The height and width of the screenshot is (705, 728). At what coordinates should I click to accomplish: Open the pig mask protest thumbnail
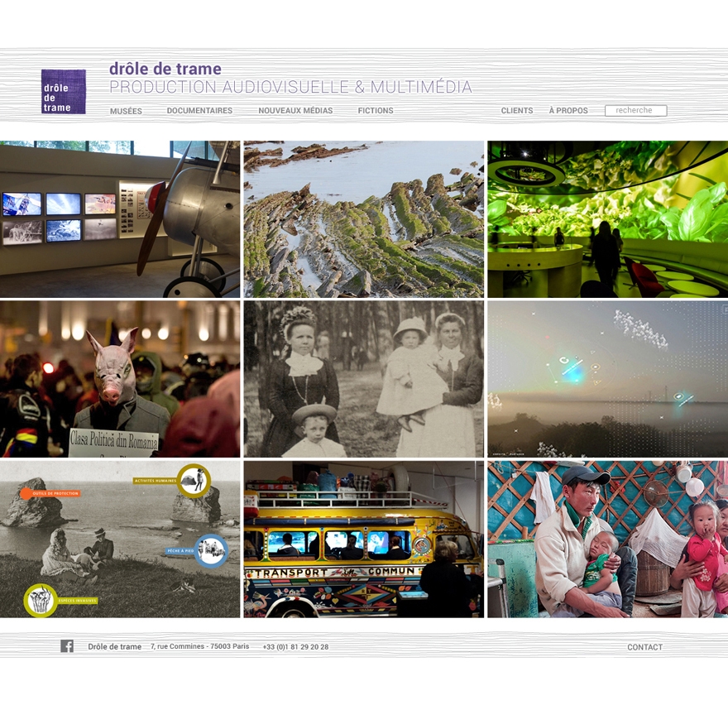pos(120,379)
